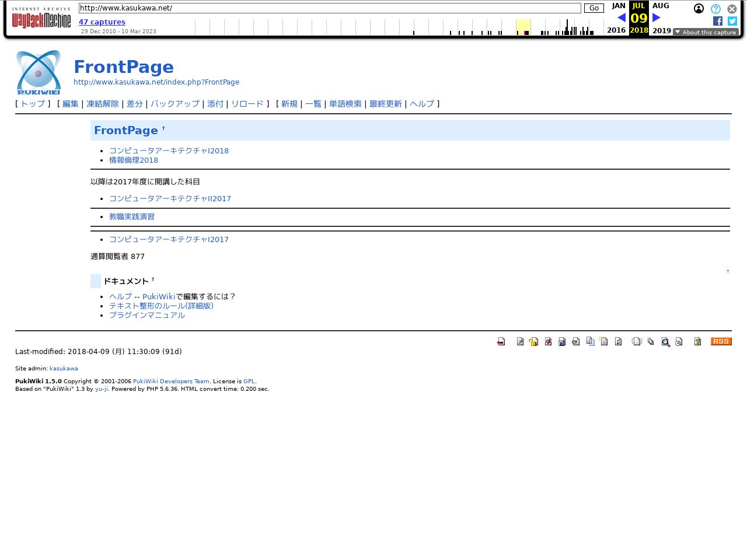
Task: Click the pencil Edit icon in footer toolbar
Action: (x=520, y=342)
